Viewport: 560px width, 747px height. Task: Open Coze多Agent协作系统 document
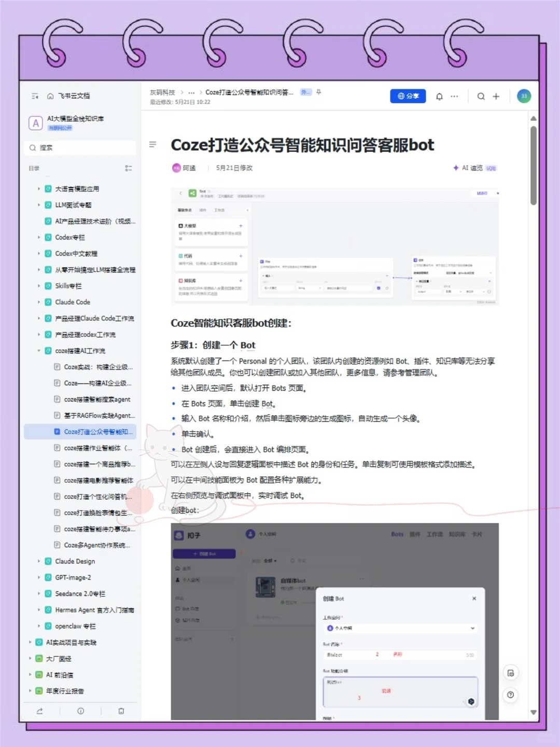coord(97,545)
